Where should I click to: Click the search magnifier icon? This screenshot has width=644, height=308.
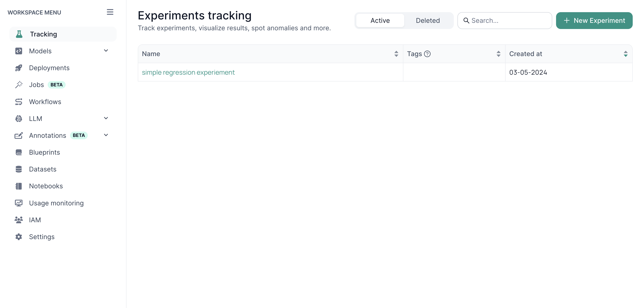point(467,20)
